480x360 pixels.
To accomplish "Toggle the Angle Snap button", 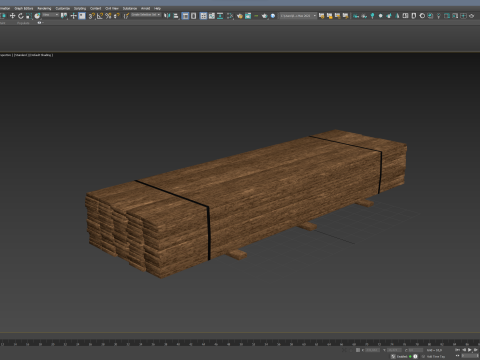I will tap(100, 16).
